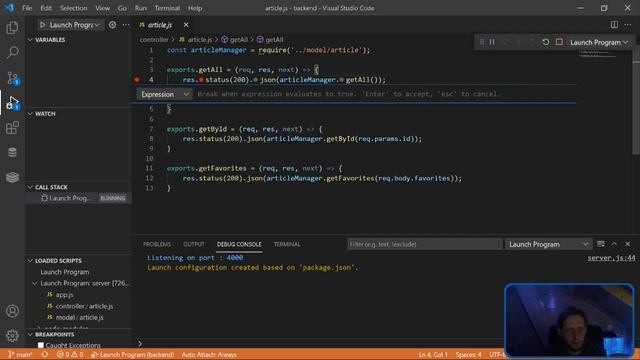Open the Run menu

140,8
